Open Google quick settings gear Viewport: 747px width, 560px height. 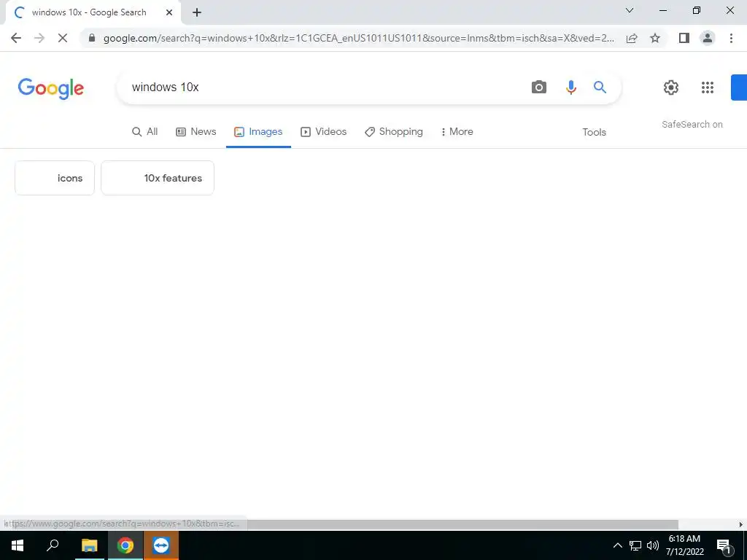(x=671, y=87)
